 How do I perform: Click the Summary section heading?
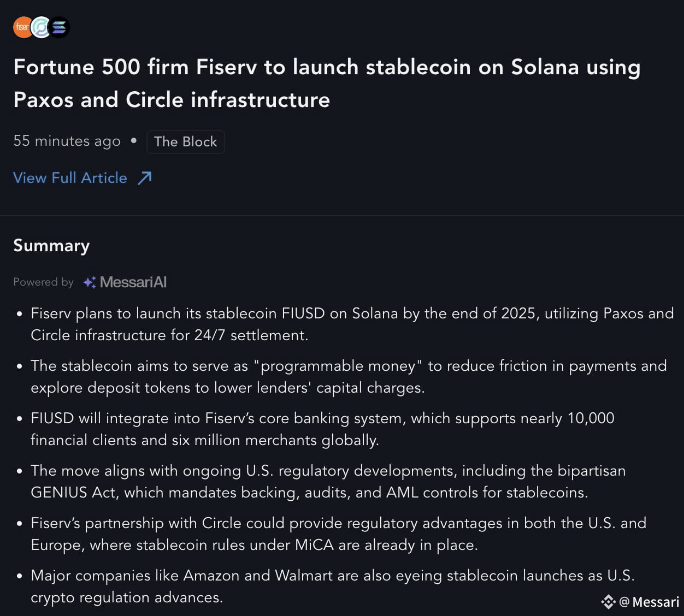(x=51, y=246)
